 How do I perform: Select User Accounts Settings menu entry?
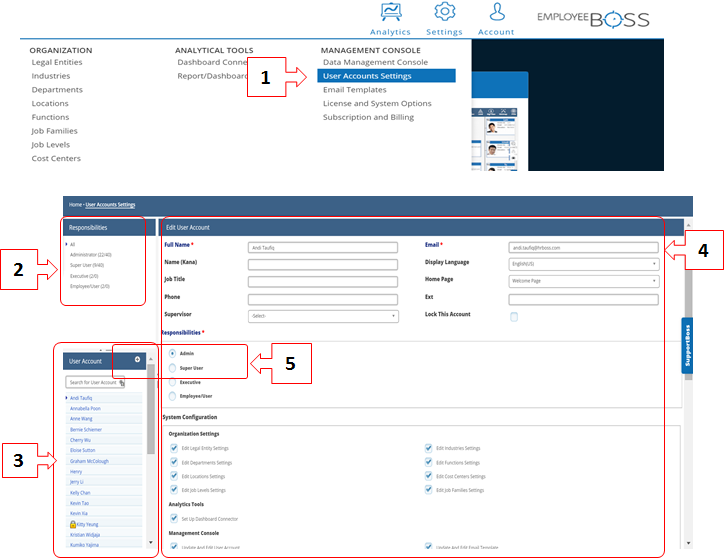coord(386,76)
